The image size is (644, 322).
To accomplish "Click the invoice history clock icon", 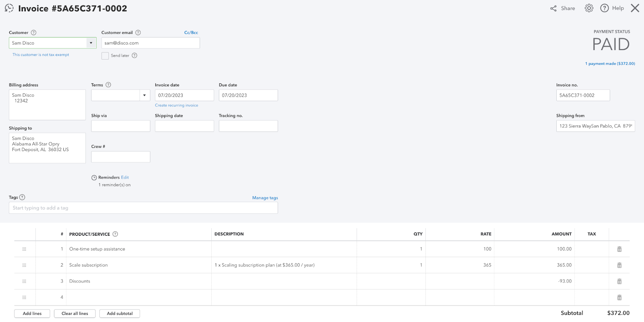I will [9, 8].
